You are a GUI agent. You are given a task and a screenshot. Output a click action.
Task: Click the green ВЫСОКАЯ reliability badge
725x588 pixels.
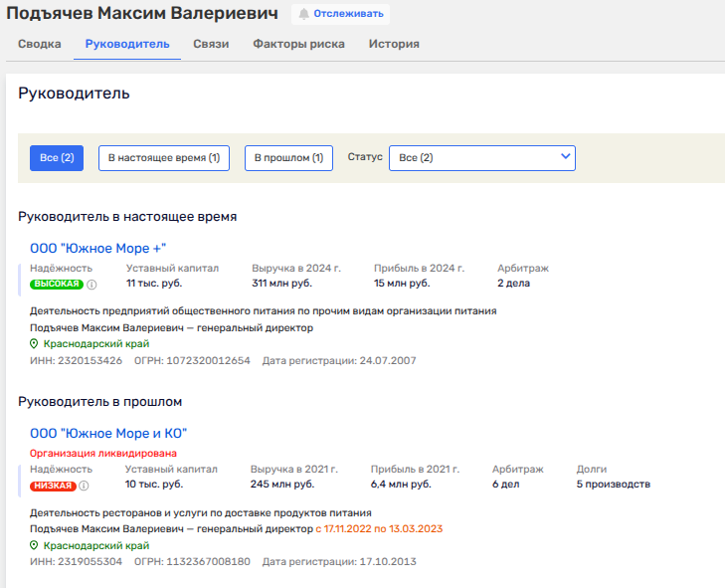coord(56,285)
